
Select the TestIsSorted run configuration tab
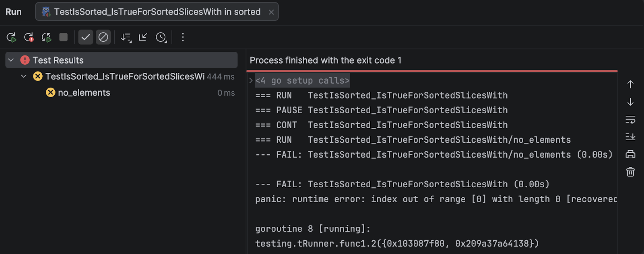157,12
